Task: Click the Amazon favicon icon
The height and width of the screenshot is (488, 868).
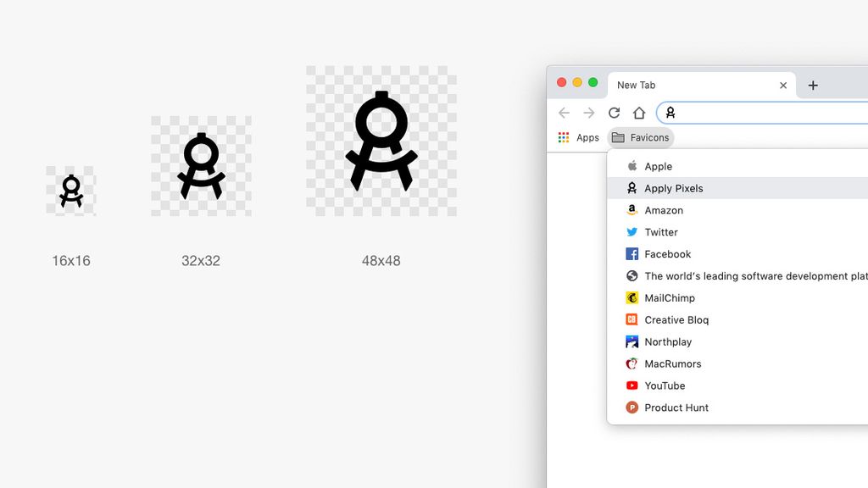Action: click(x=632, y=210)
